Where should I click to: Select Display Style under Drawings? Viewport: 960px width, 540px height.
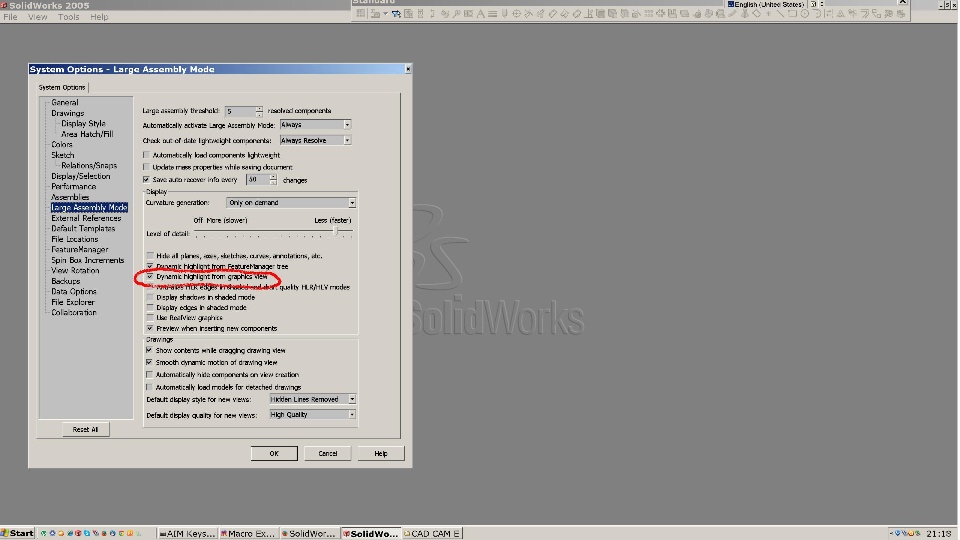83,123
